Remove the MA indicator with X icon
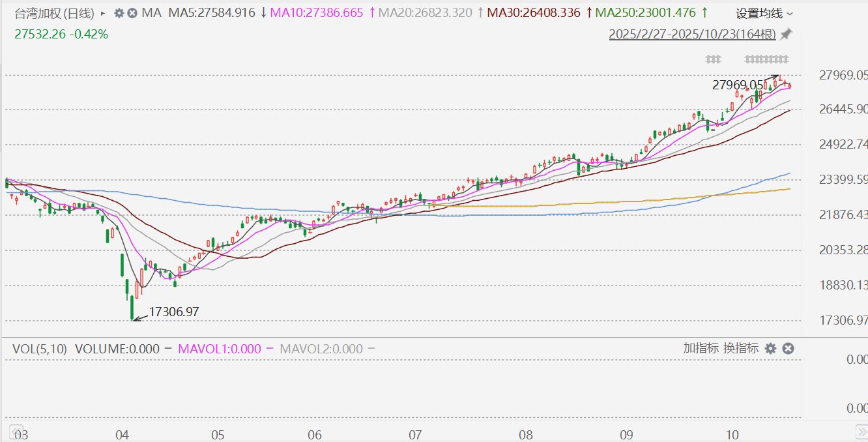Image resolution: width=868 pixels, height=442 pixels. 132,13
